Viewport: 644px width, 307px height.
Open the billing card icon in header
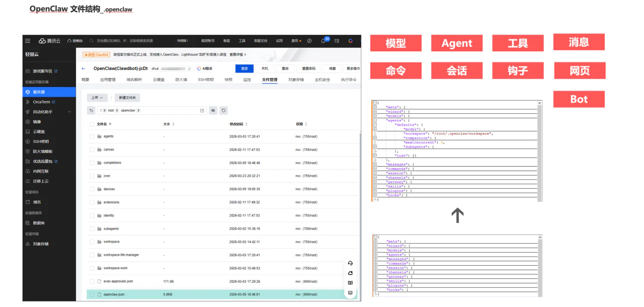(x=337, y=41)
